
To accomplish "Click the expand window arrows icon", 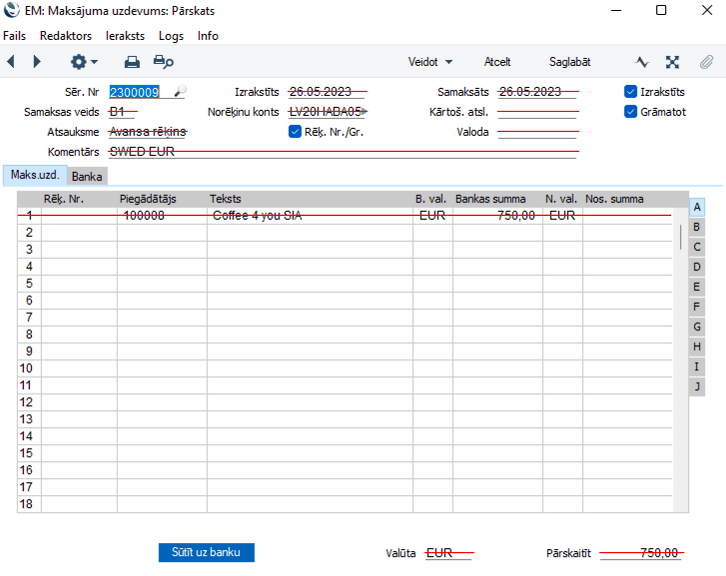I will click(673, 62).
